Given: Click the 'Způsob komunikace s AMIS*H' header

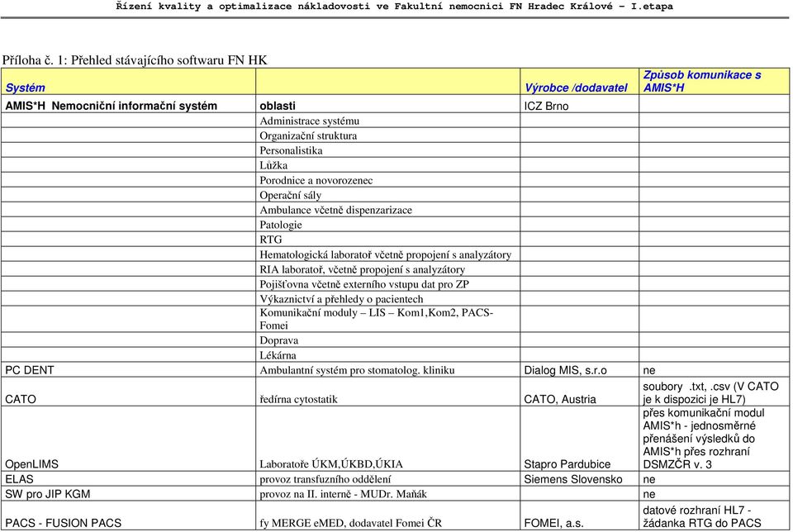Looking at the screenshot, I should pos(714,82).
